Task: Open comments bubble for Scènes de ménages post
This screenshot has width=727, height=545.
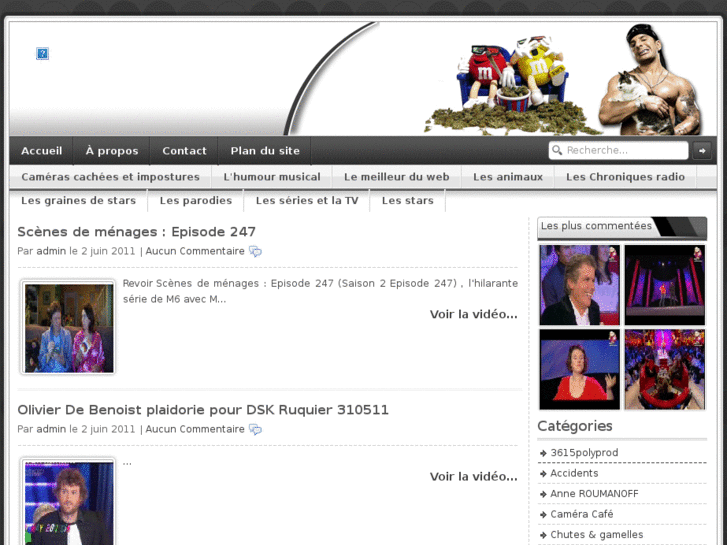Action: click(255, 251)
